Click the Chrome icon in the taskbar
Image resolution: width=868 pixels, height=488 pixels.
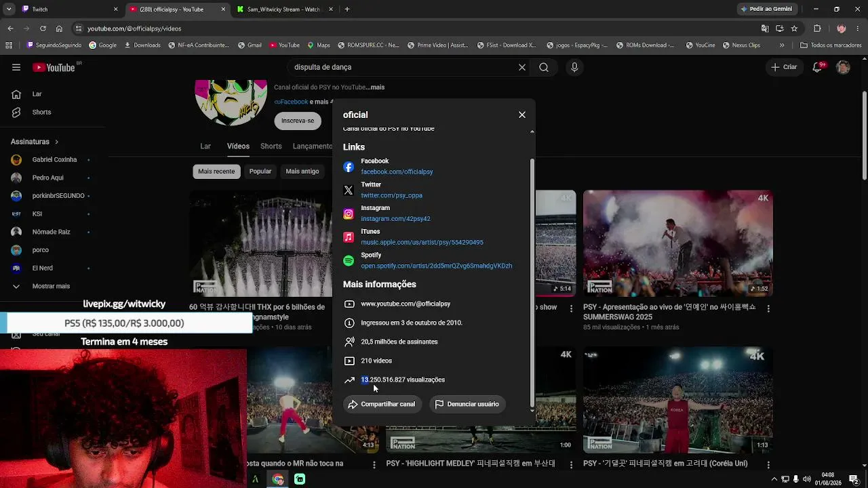pyautogui.click(x=278, y=479)
